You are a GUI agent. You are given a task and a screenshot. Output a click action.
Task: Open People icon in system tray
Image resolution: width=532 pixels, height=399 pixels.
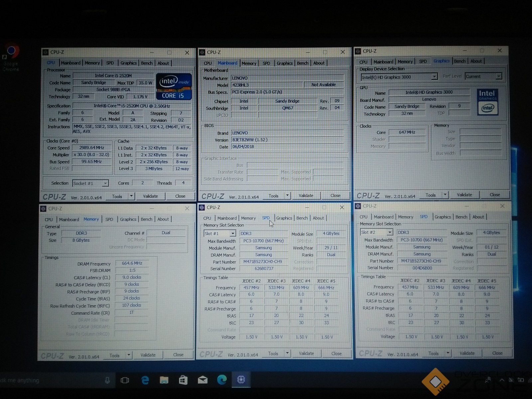(488, 380)
